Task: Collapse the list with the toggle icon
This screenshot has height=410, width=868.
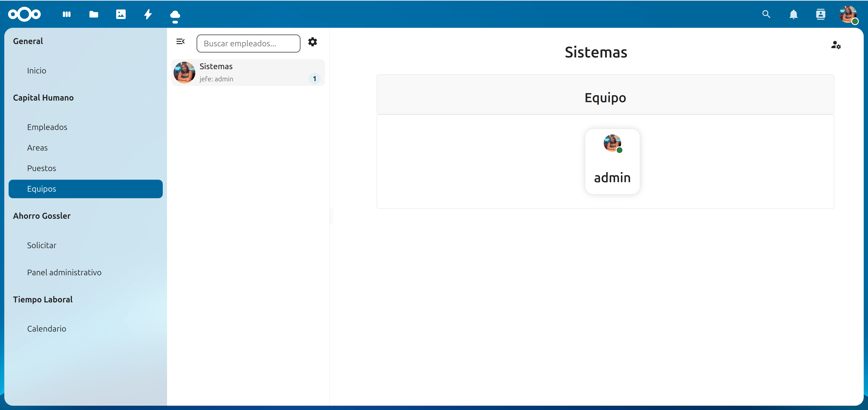Action: [180, 41]
